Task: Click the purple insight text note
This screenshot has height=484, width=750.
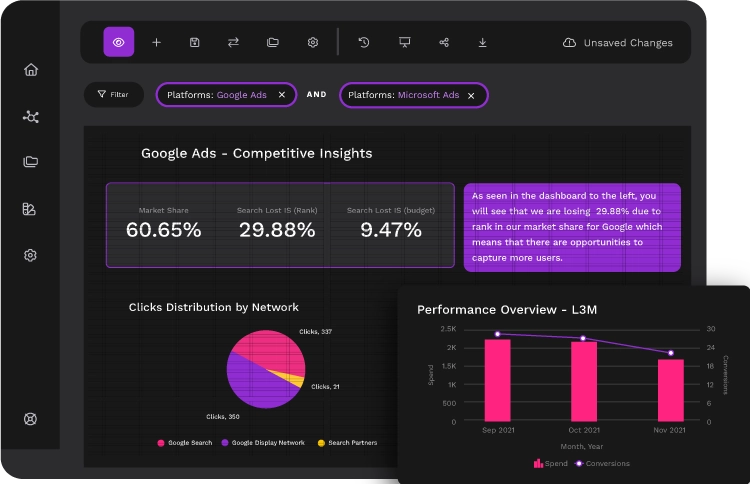Action: (x=572, y=227)
